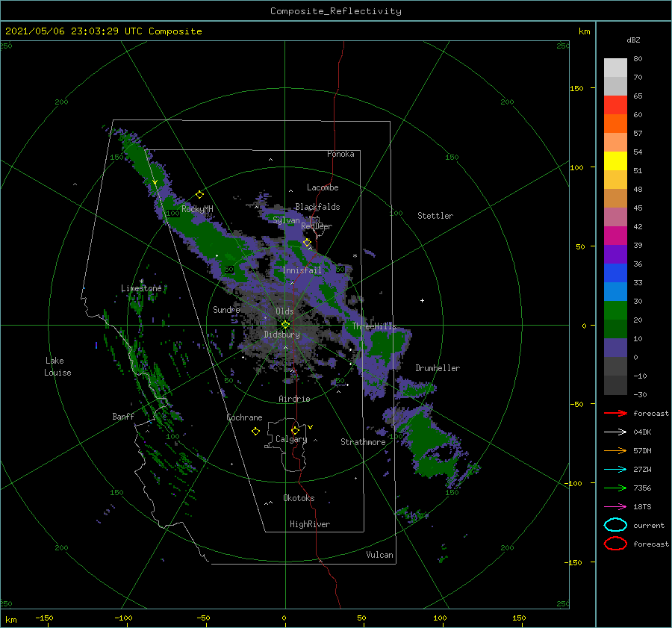Viewport: 672px width, 628px height.
Task: Select the red 65 dBZ swatch
Action: (x=615, y=105)
